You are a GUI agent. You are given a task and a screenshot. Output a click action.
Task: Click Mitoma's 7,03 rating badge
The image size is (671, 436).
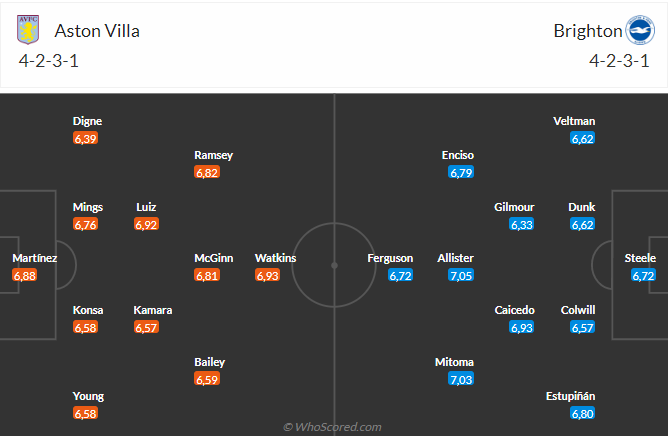pyautogui.click(x=461, y=379)
